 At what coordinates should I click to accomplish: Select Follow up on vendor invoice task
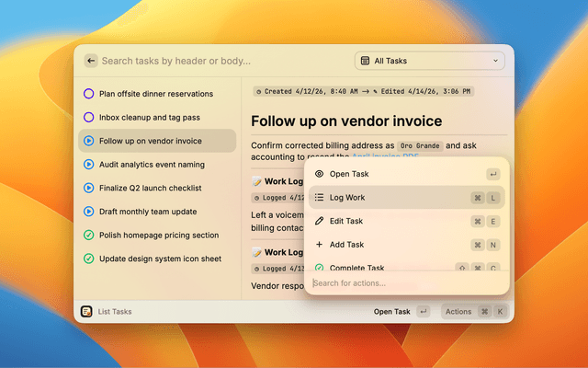point(157,141)
